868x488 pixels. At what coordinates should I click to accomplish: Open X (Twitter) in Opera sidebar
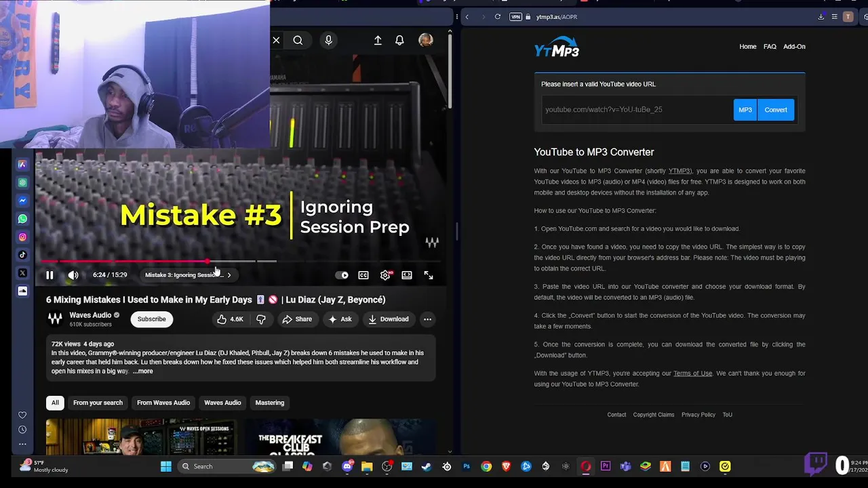[x=22, y=273]
